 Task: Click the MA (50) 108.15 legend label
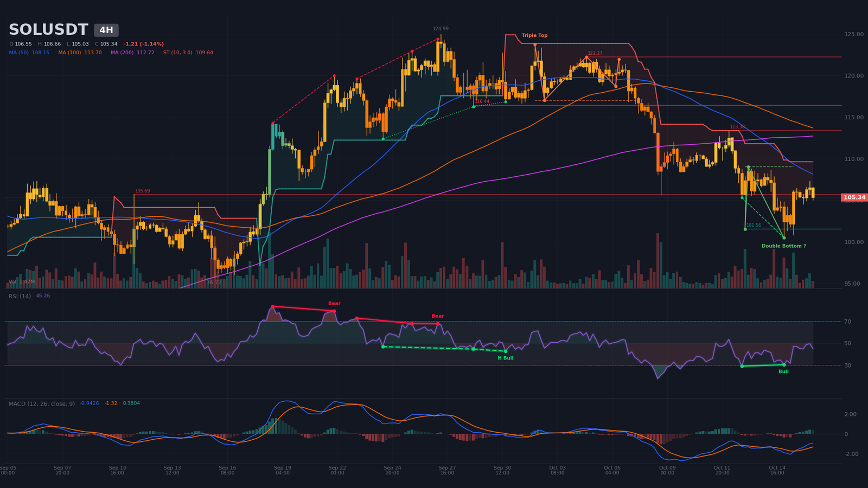29,53
